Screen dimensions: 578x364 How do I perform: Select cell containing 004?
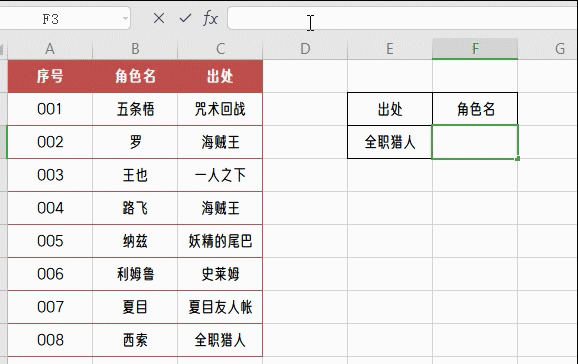coord(50,208)
